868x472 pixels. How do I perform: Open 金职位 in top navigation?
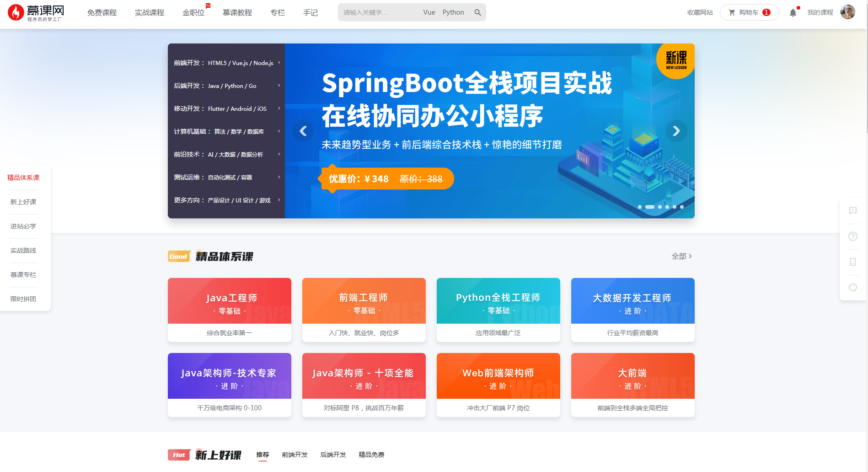(193, 13)
